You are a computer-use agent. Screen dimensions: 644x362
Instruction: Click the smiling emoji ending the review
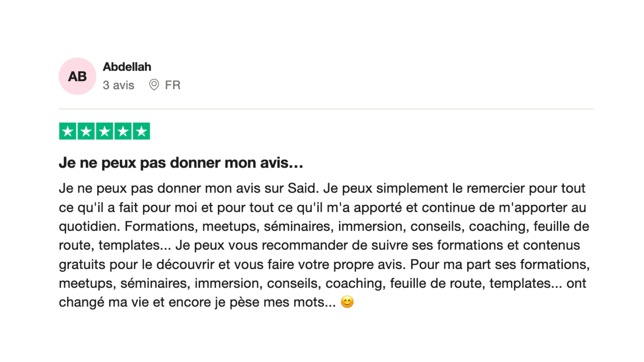click(347, 302)
